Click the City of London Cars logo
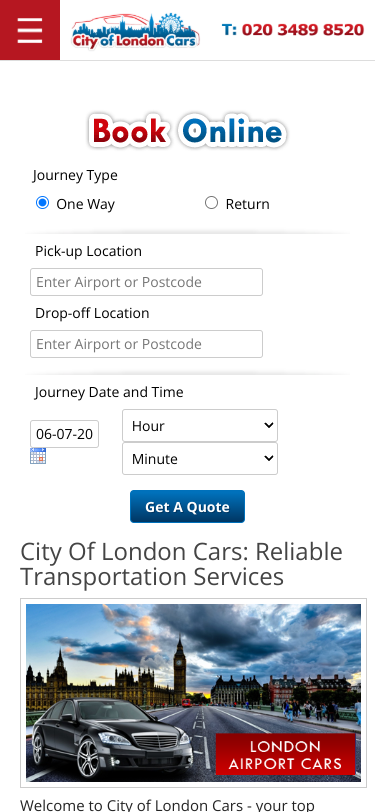Screen dimensions: 375x812 pyautogui.click(x=136, y=31)
